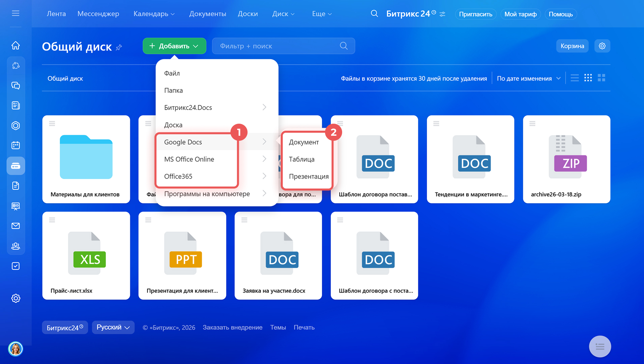The width and height of the screenshot is (644, 364).
Task: Expand the По дате изменения sort dropdown
Action: 529,78
